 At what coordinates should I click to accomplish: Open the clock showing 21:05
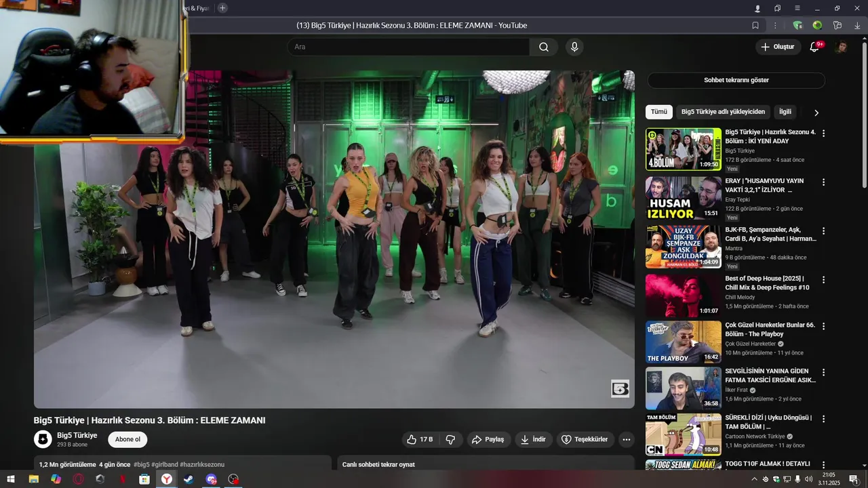[829, 479]
